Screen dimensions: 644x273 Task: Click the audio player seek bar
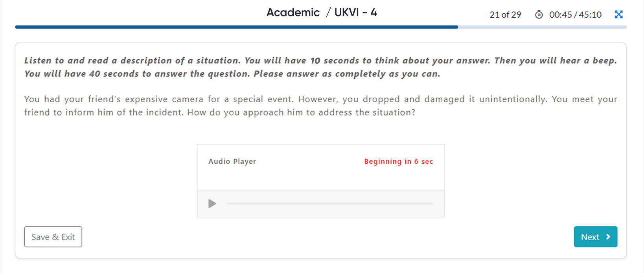coord(330,204)
